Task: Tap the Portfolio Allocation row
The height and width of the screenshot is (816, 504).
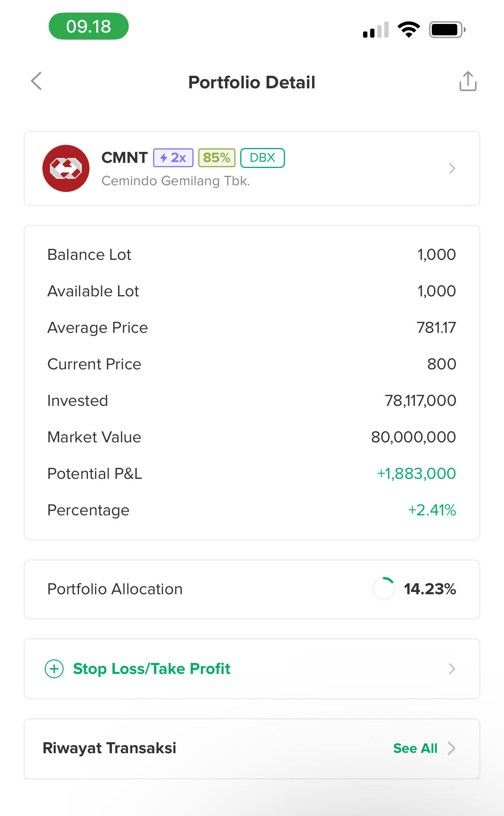Action: (115, 589)
